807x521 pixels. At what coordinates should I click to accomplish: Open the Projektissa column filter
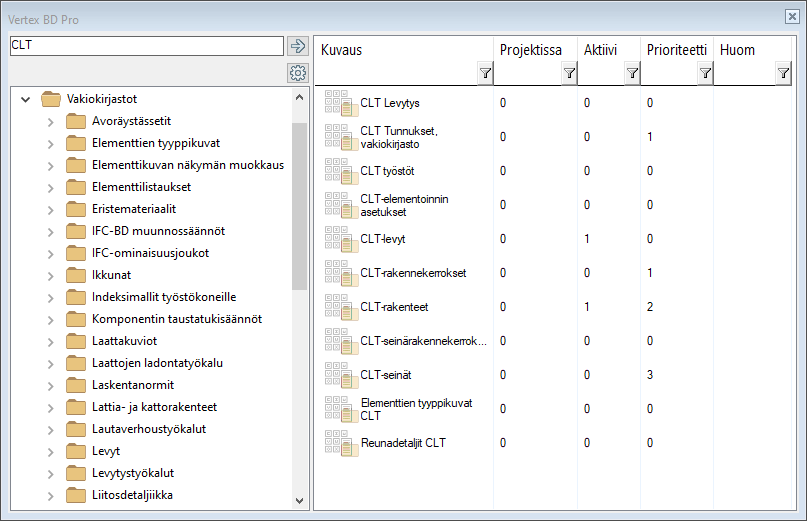pyautogui.click(x=569, y=73)
